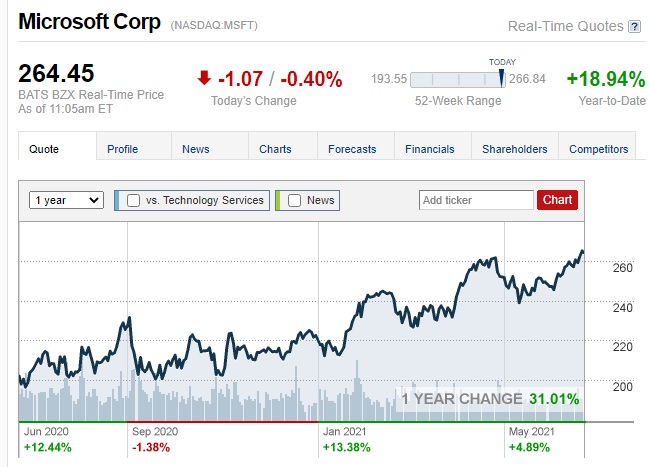Click the 1 Year Change 31.01% badge

pos(490,399)
